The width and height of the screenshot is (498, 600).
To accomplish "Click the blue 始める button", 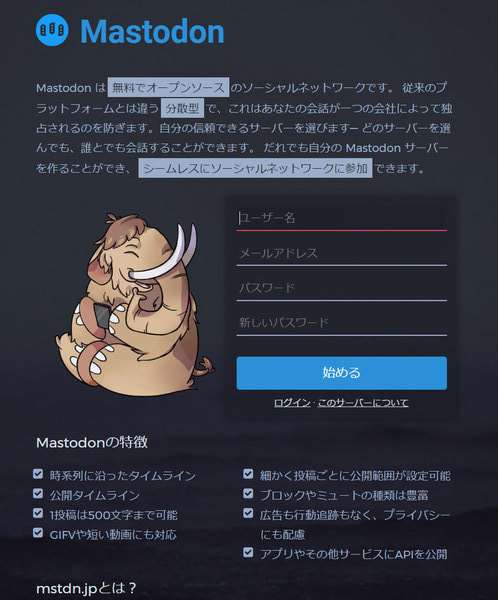I will [x=341, y=373].
